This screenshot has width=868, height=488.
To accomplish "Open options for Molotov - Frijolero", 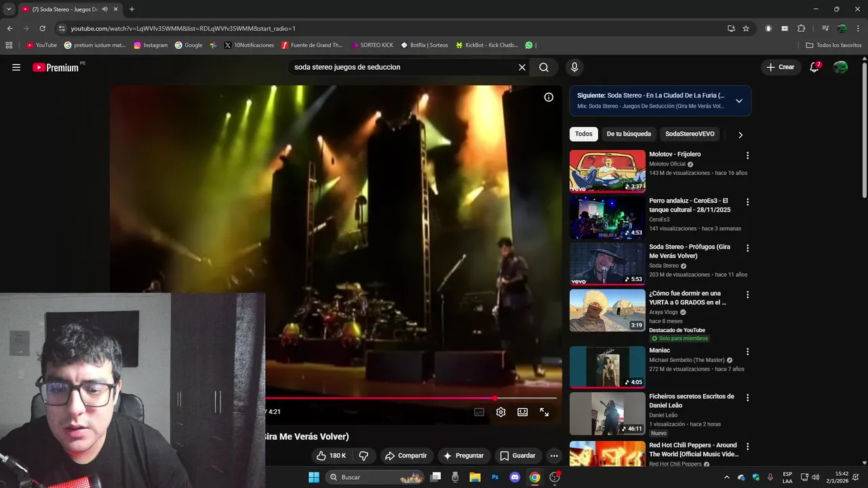I will [x=747, y=155].
